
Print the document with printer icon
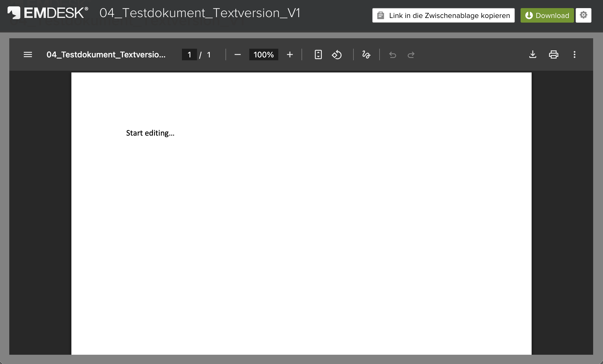coord(553,54)
